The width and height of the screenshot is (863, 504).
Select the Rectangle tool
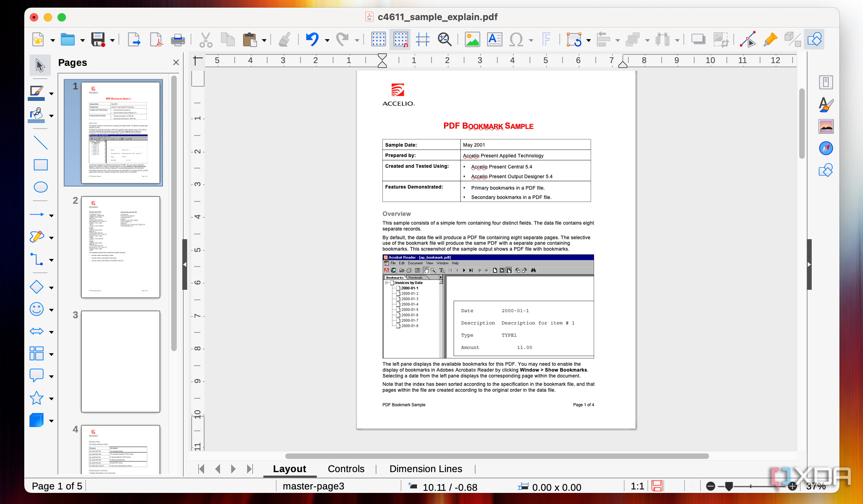click(x=41, y=165)
